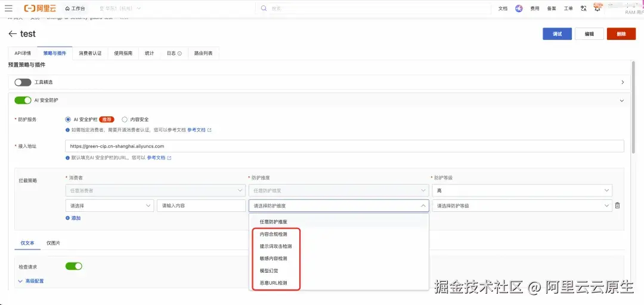Open the 华东1 (杭州) region selector
Viewport: 644px width, 305px height.
point(120,8)
